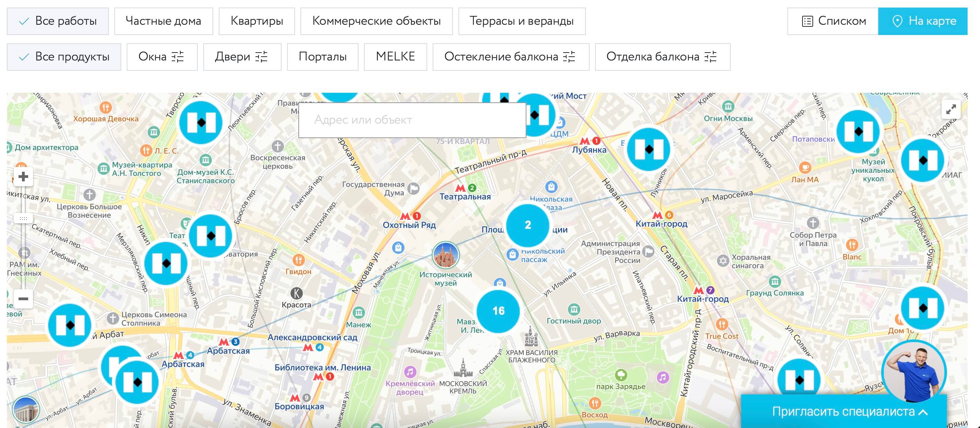Screen dimensions: 980x428
Task: Switch to 'На карте' map view
Action: tap(923, 21)
